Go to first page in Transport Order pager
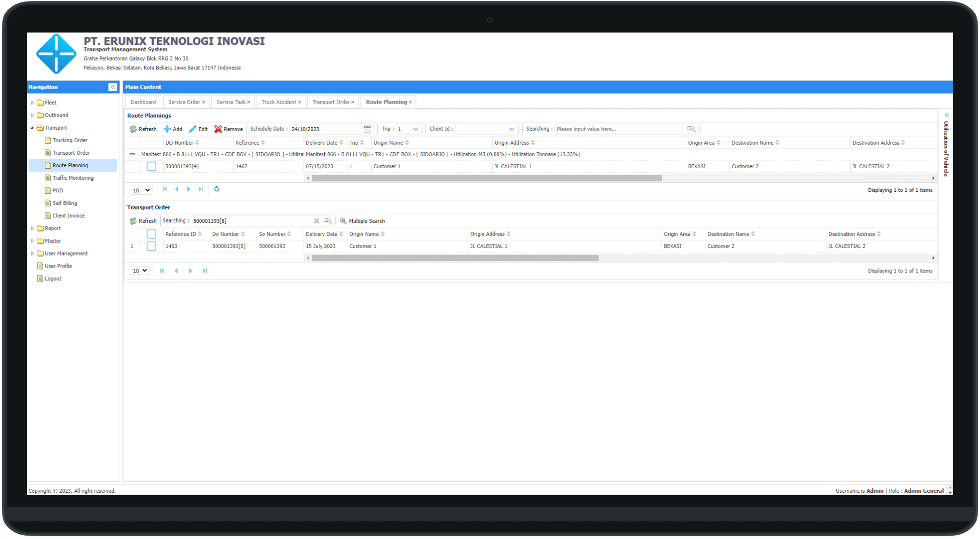This screenshot has height=539, width=980. click(162, 271)
